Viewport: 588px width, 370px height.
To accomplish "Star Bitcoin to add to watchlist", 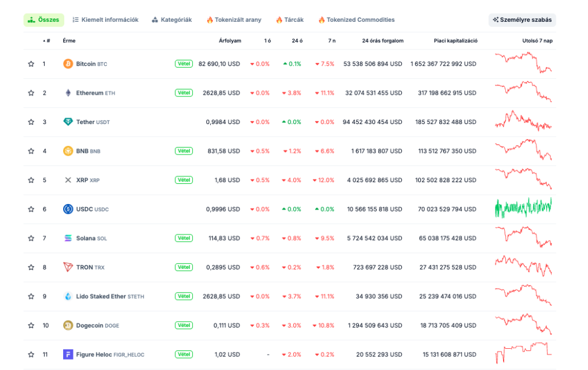I will coord(31,64).
